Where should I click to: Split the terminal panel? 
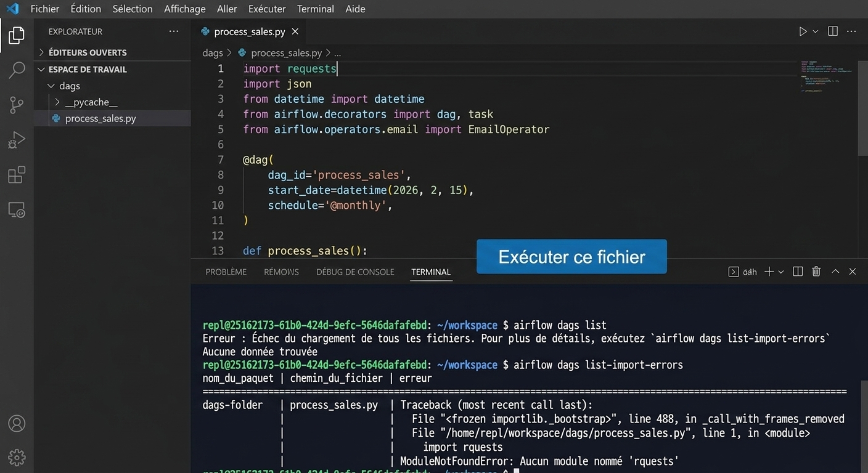point(798,272)
